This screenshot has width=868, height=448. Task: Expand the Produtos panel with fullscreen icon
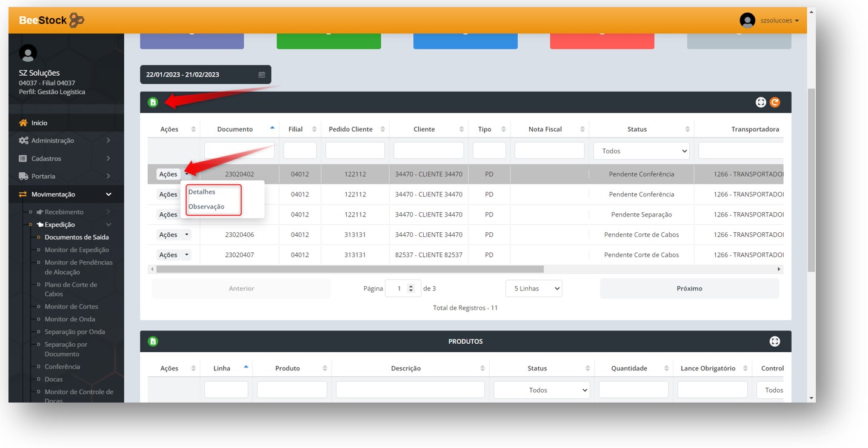pyautogui.click(x=775, y=341)
